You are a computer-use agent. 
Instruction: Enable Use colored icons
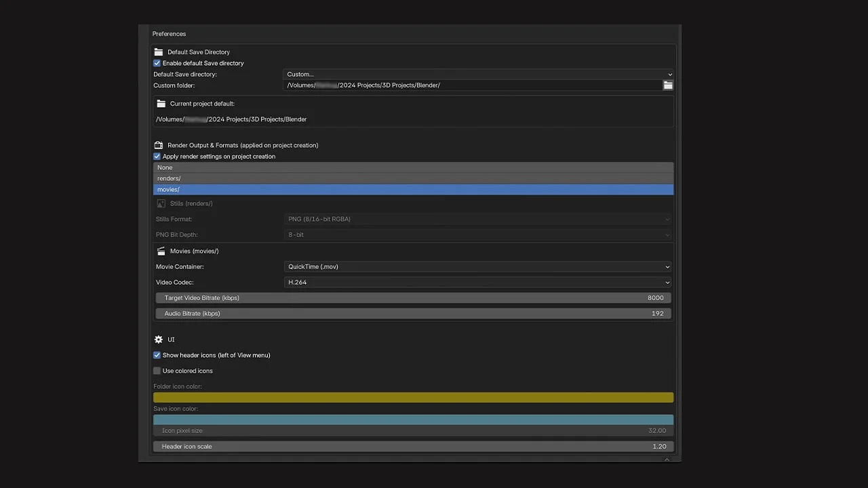click(157, 370)
